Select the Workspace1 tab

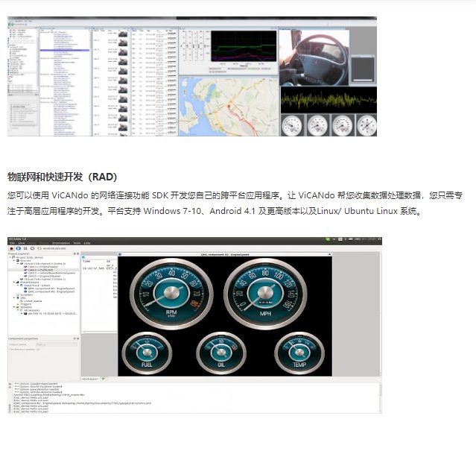(89, 379)
